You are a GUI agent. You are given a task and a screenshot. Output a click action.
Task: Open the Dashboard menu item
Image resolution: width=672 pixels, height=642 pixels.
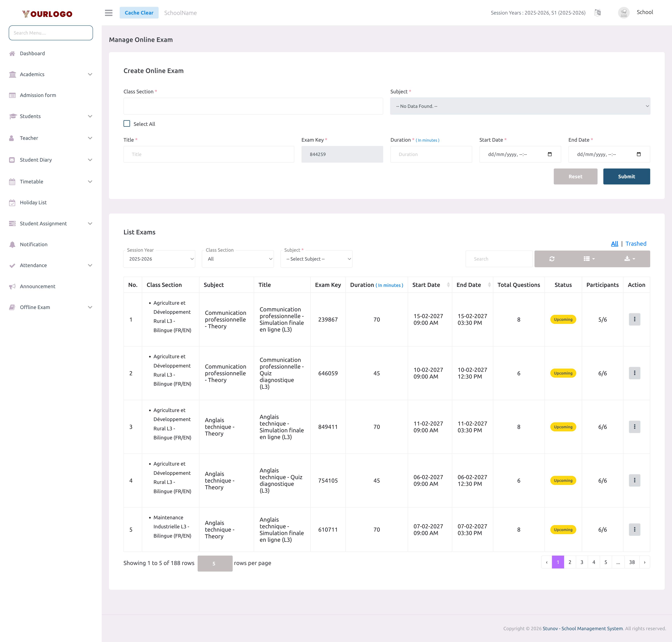pyautogui.click(x=32, y=53)
